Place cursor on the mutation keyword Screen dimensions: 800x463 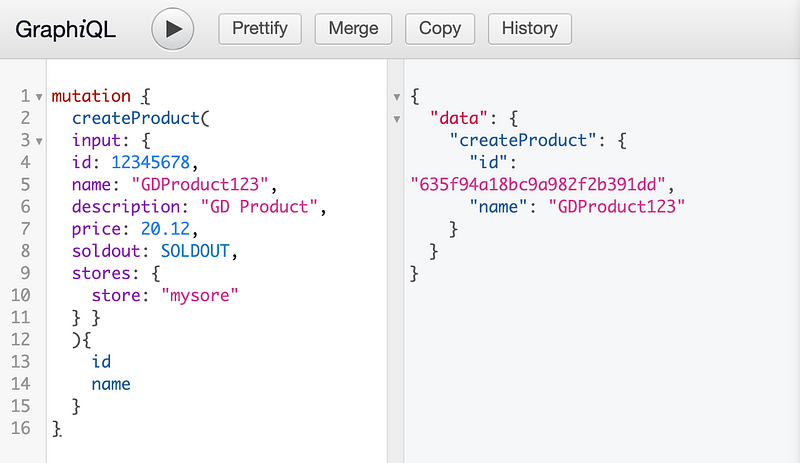pos(90,97)
